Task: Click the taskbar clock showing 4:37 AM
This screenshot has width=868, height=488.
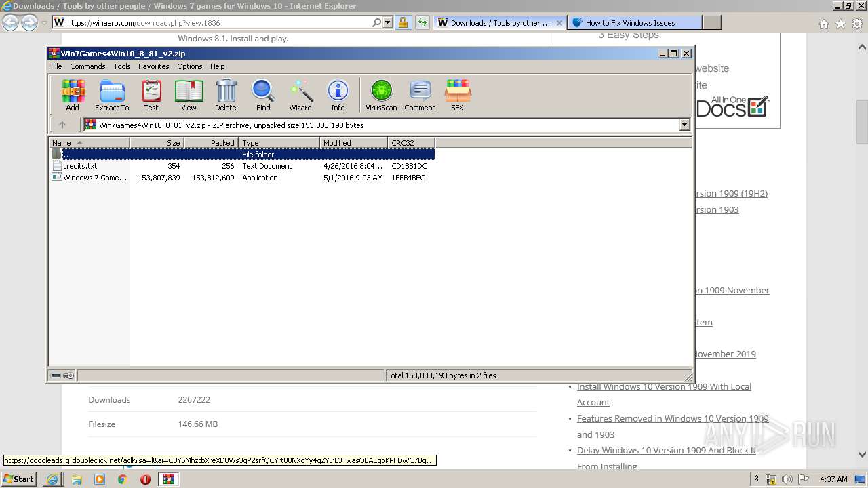Action: [x=833, y=479]
